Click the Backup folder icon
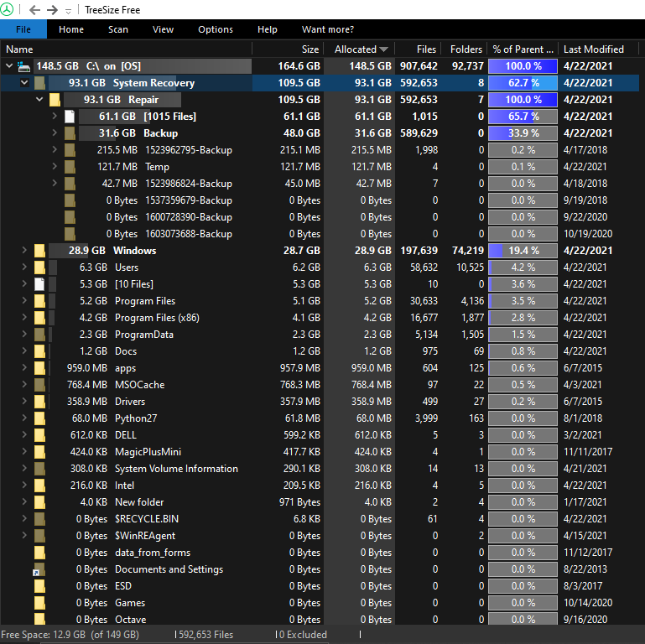 point(70,133)
